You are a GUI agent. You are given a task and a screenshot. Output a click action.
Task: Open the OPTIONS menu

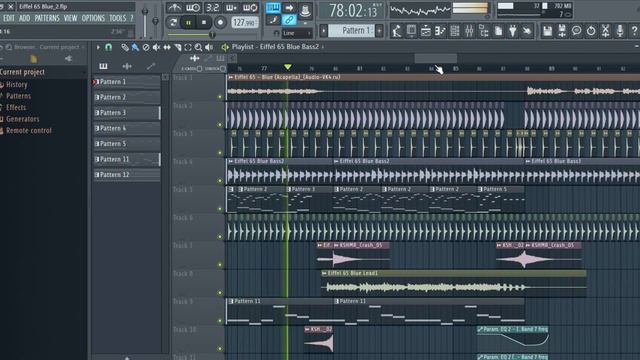[x=93, y=18]
